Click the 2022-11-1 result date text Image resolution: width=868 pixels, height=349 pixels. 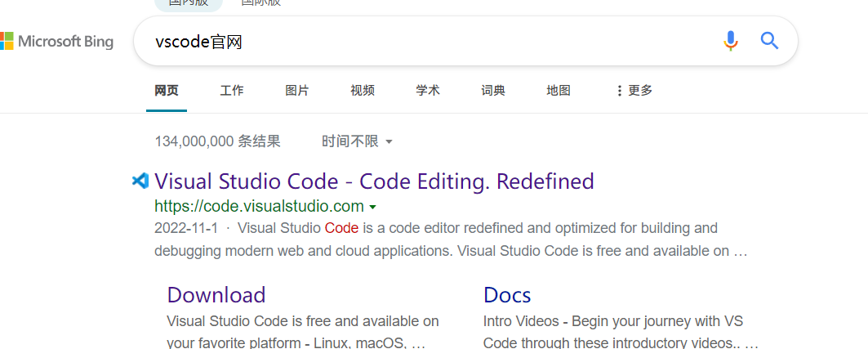(186, 228)
